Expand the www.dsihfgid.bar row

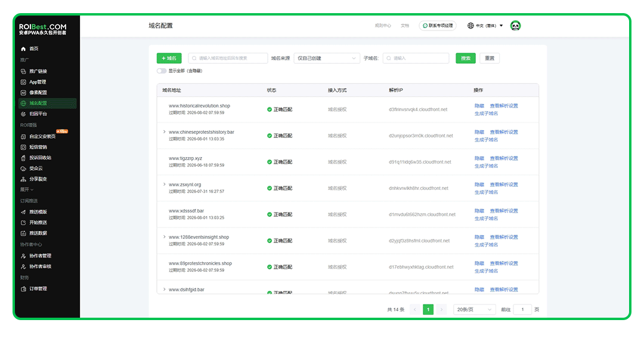165,290
